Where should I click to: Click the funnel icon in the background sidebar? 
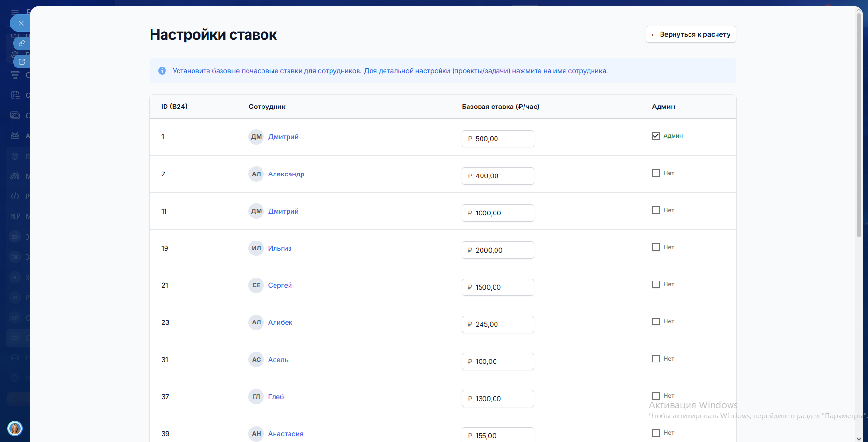coord(15,75)
